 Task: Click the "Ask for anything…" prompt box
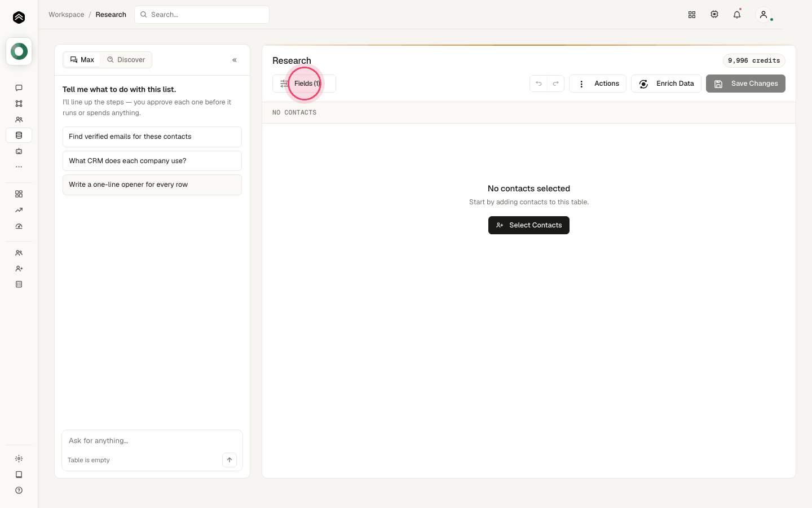[152, 441]
